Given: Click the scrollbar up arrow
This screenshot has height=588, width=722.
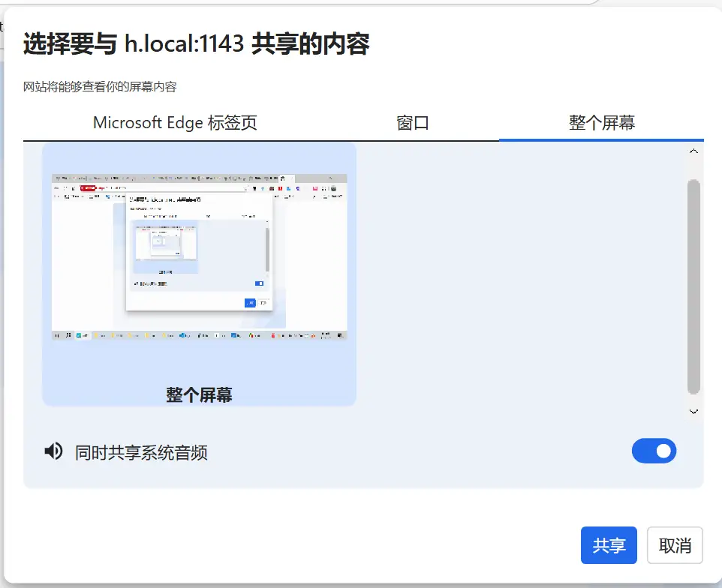Looking at the screenshot, I should 693,151.
